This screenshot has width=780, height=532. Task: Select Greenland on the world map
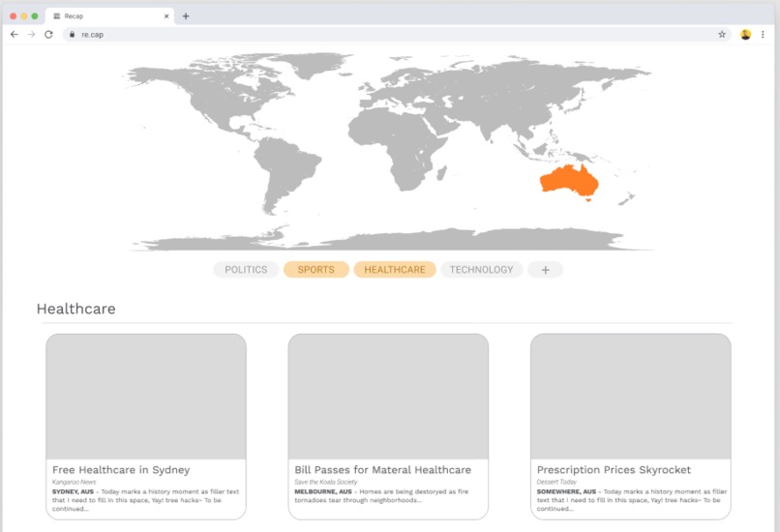[313, 65]
